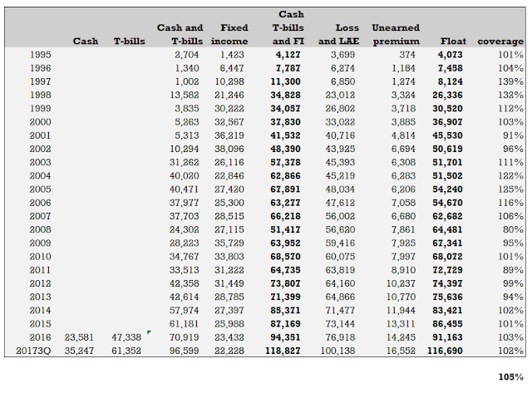This screenshot has height=393, width=532.
Task: Click the 2016 T-bills value 47,338
Action: pyautogui.click(x=126, y=337)
